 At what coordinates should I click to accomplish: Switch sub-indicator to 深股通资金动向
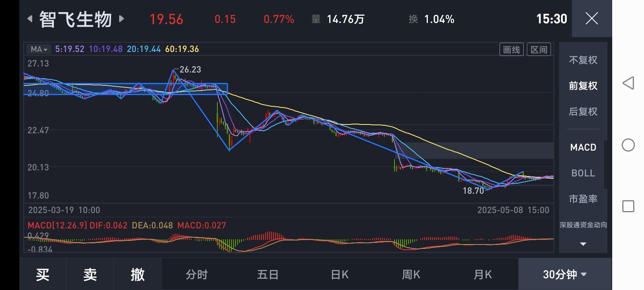coord(583,225)
